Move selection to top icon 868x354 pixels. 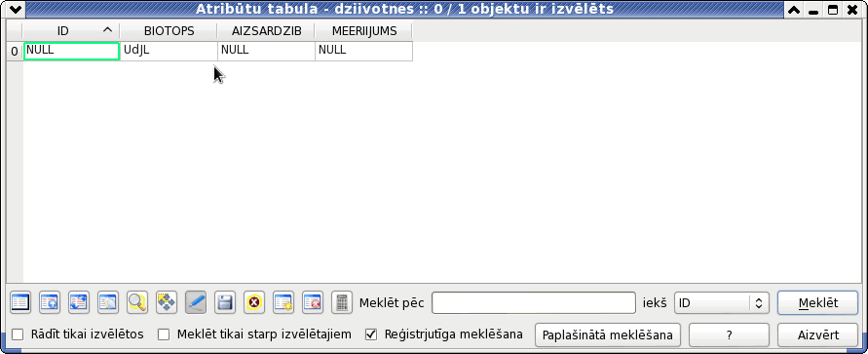(x=50, y=302)
